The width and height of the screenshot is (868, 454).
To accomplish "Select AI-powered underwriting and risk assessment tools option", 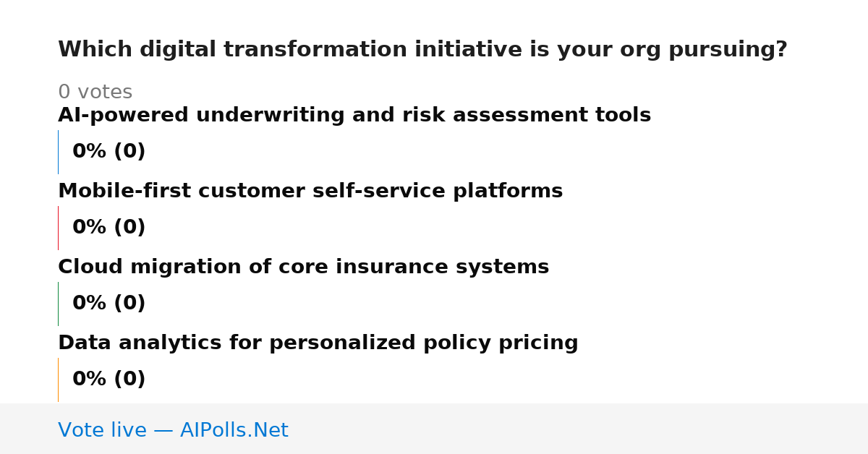I will tap(354, 116).
